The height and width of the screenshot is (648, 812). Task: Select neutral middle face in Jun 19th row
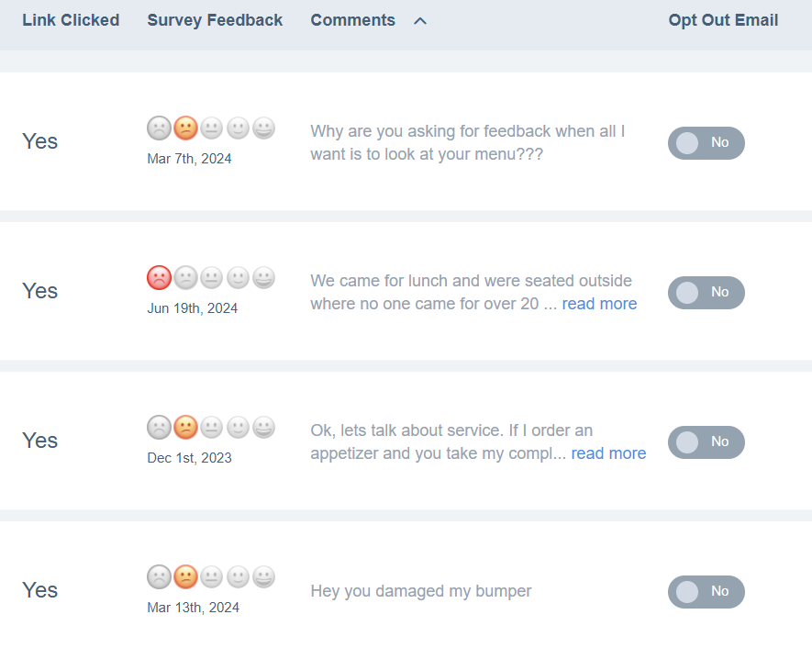coord(212,277)
